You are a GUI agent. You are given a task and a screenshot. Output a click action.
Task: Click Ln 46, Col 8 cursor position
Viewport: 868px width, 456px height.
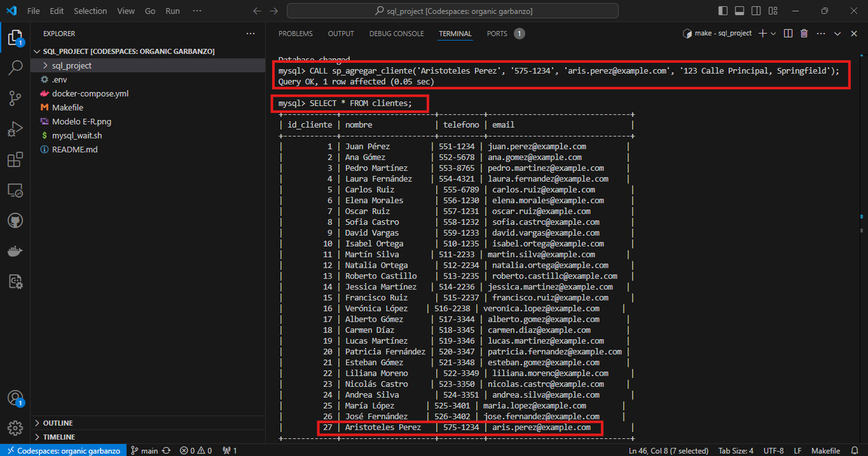coord(668,451)
